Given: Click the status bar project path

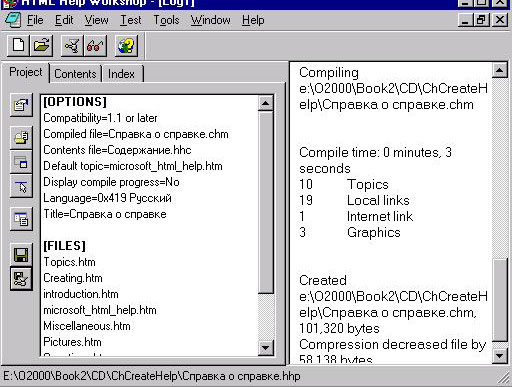Looking at the screenshot, I should 152,376.
